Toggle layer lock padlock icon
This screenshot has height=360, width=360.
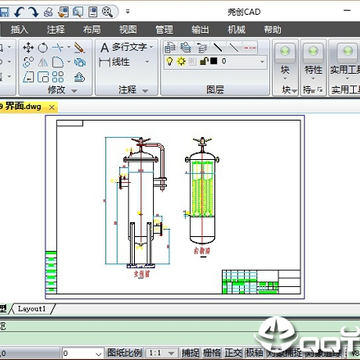(x=204, y=61)
